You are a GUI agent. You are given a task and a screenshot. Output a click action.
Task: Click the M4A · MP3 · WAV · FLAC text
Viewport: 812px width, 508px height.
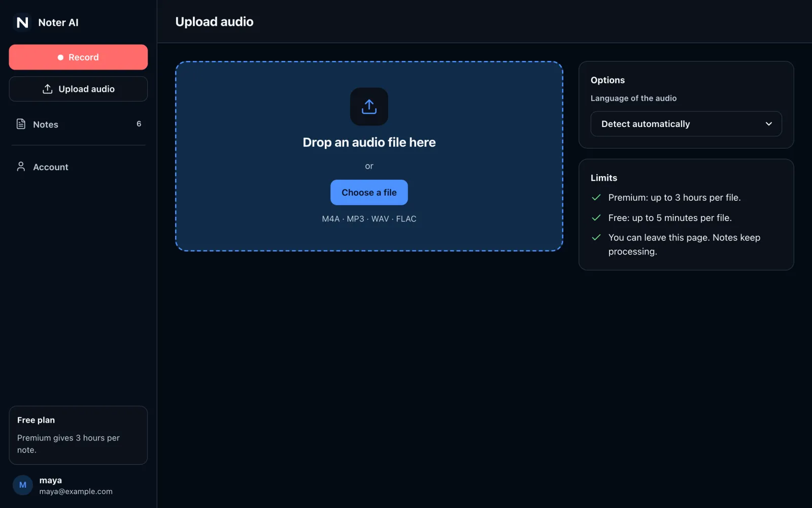(369, 219)
